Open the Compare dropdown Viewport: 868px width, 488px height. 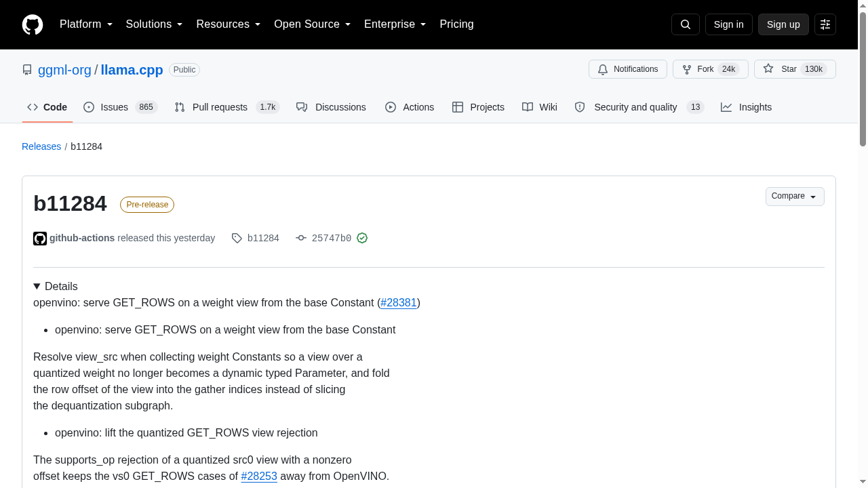pos(795,197)
